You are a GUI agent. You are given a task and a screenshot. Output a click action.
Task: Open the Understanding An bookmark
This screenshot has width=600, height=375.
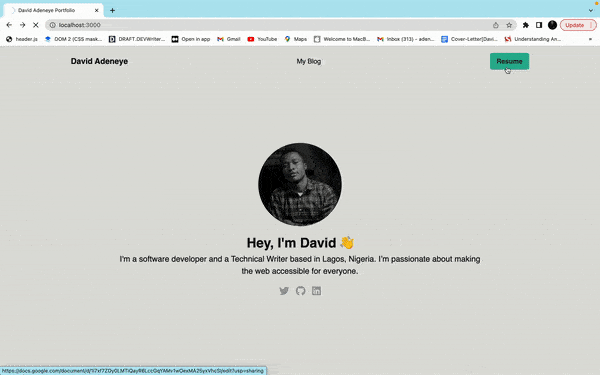click(533, 39)
